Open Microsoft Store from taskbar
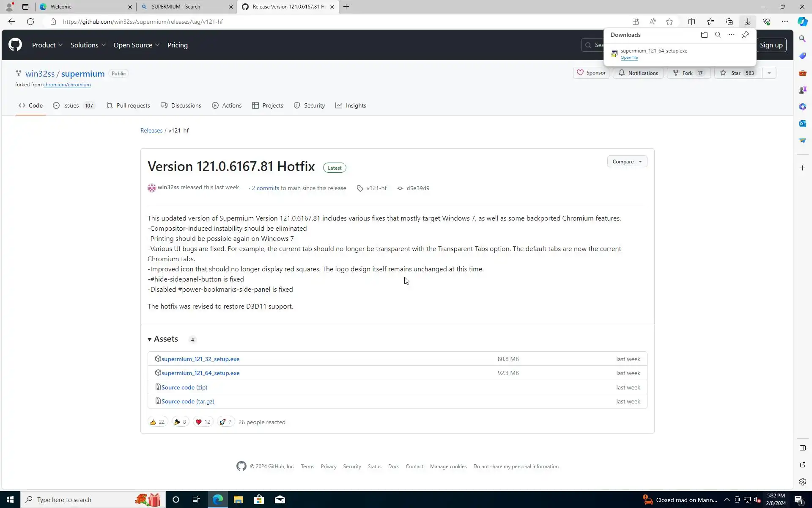This screenshot has width=812, height=508. pyautogui.click(x=259, y=500)
